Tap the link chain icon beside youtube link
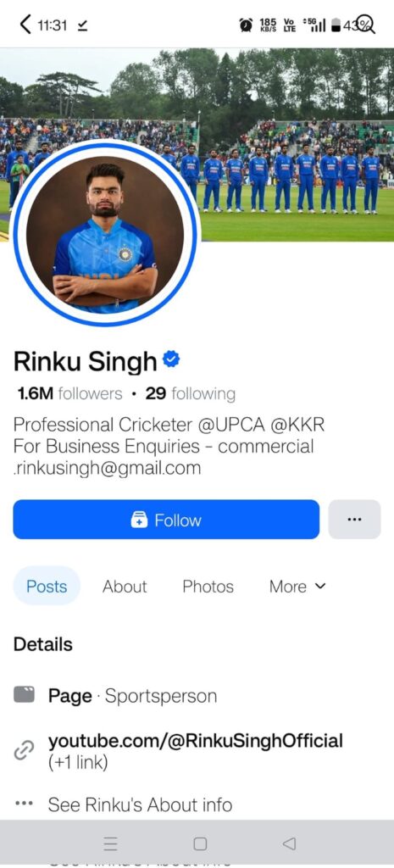 click(24, 750)
